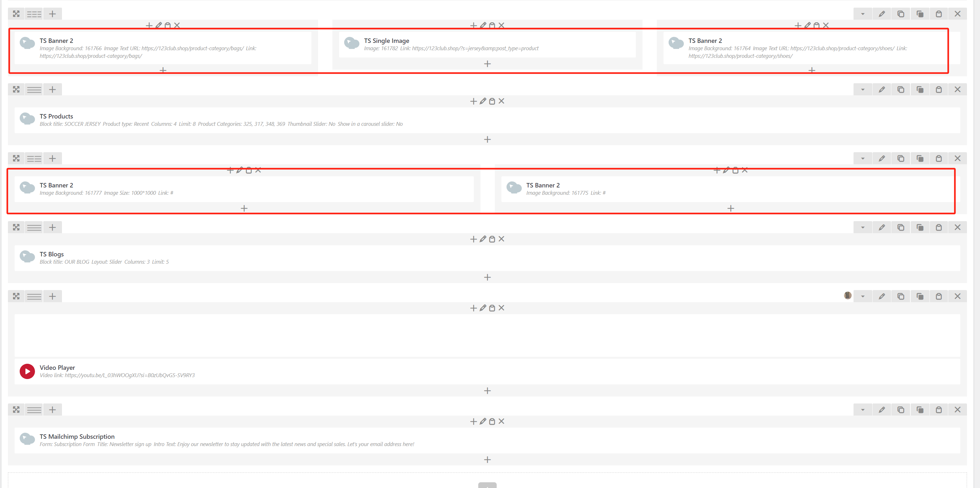Toggle the lock icon above TS Mailchimp Subscription
The image size is (980, 488).
click(x=492, y=421)
